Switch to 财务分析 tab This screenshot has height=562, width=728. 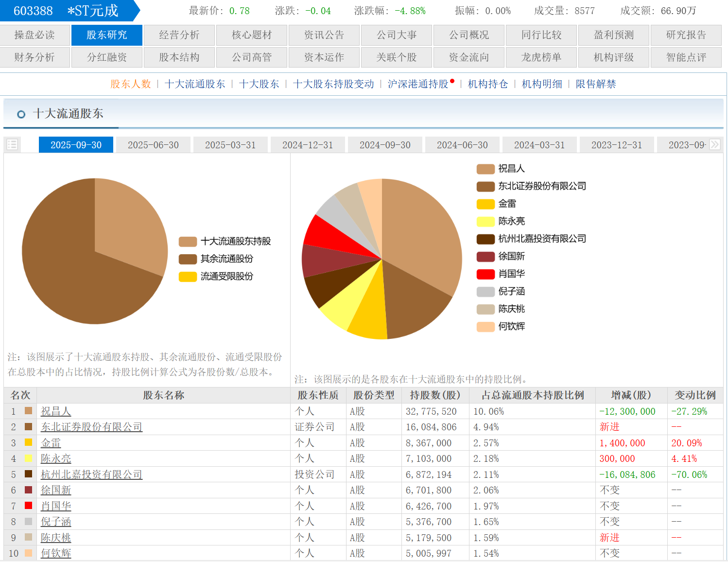35,57
